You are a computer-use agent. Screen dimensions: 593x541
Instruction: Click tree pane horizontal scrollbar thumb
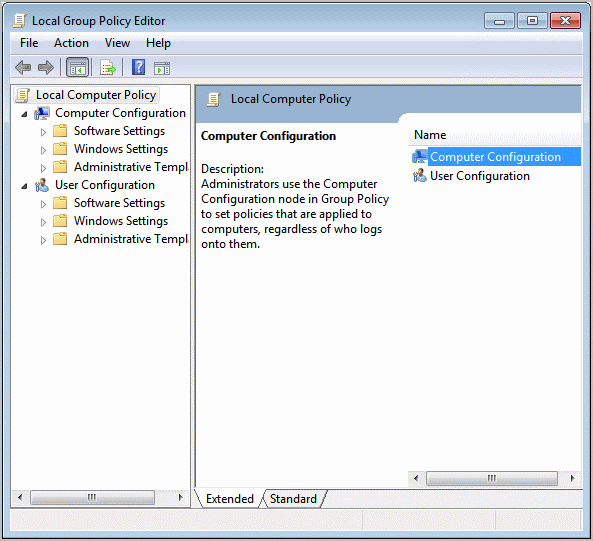(92, 497)
